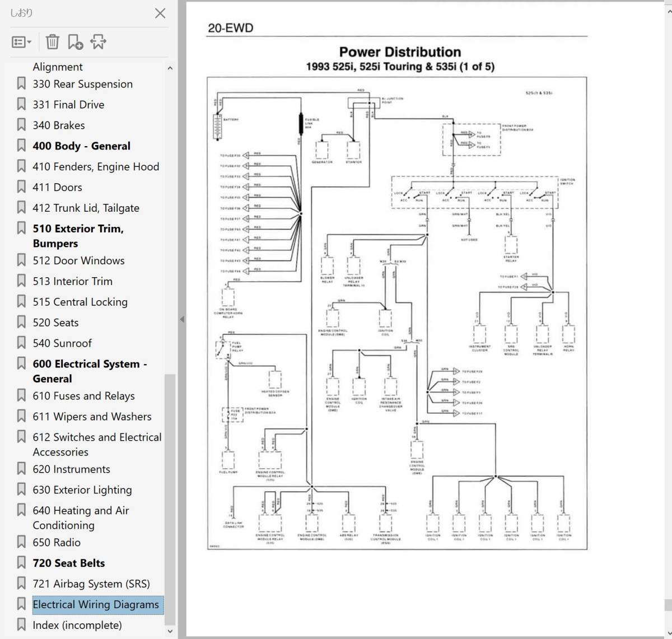Jump to the 411 Doors bookmark
This screenshot has height=639, width=672.
coord(57,188)
